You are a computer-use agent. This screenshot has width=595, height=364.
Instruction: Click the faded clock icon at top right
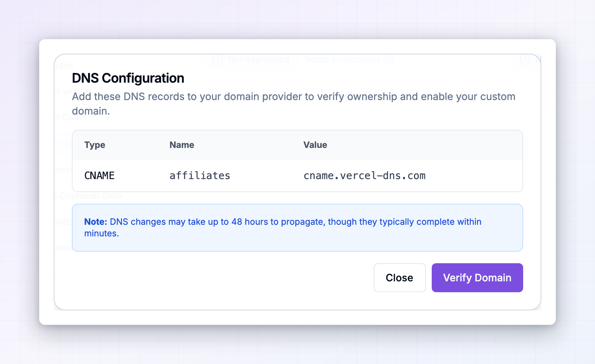(525, 59)
